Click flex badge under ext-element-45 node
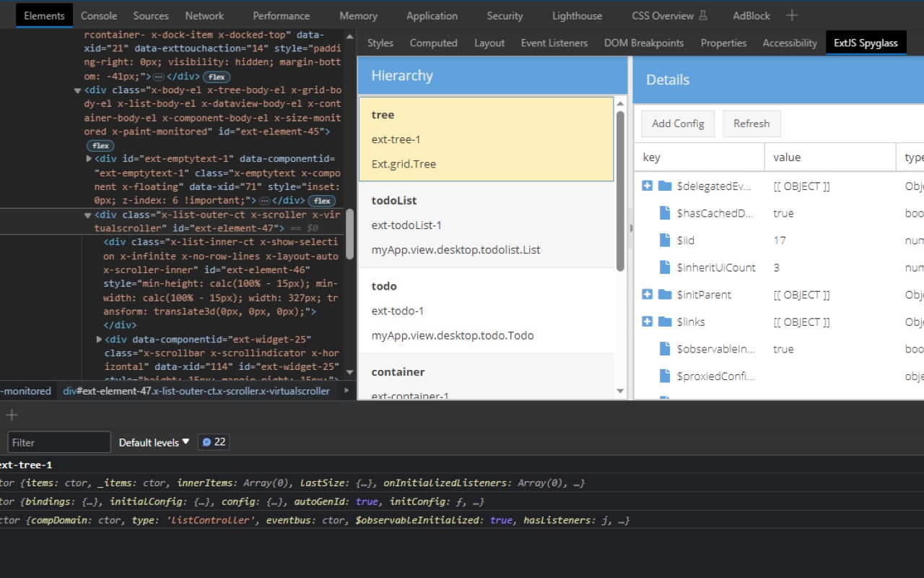Viewport: 924px width, 578px height. click(x=101, y=145)
